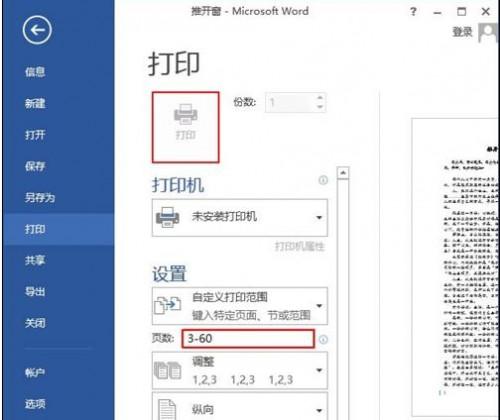Minimize the Word window
This screenshot has width=500, height=420.
(437, 12)
